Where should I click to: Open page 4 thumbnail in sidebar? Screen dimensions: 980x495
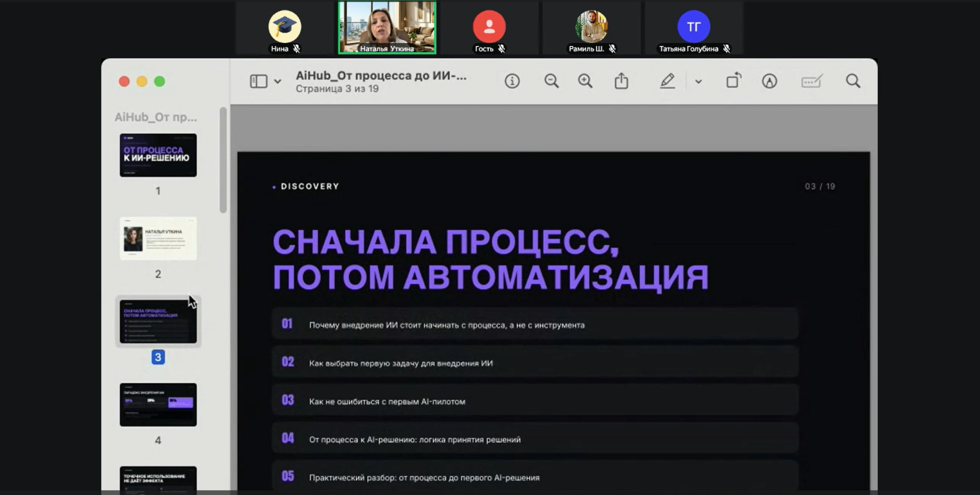click(x=158, y=404)
